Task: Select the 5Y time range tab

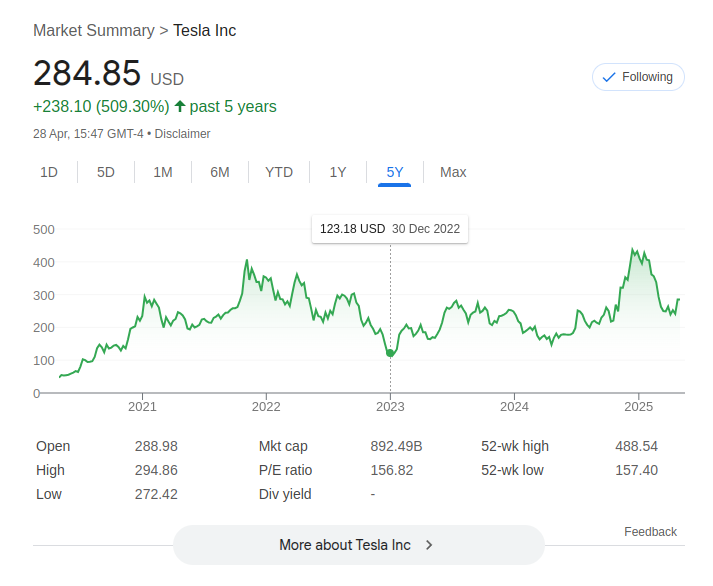Action: coord(395,172)
